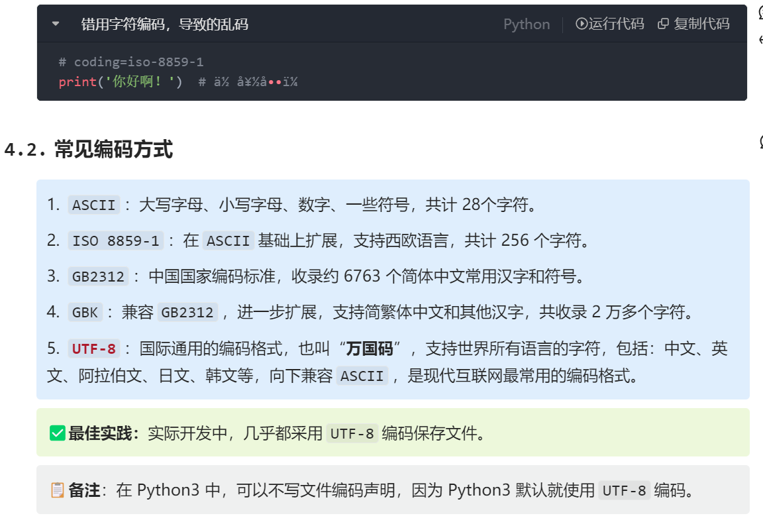Click the text 编码保存文件
The image size is (763, 532).
pyautogui.click(x=429, y=433)
